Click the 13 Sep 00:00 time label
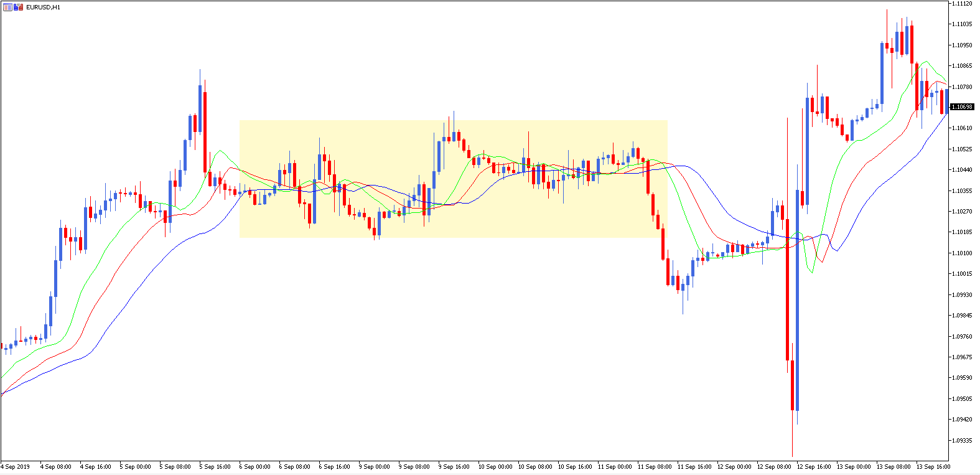The height and width of the screenshot is (475, 980). 854,466
